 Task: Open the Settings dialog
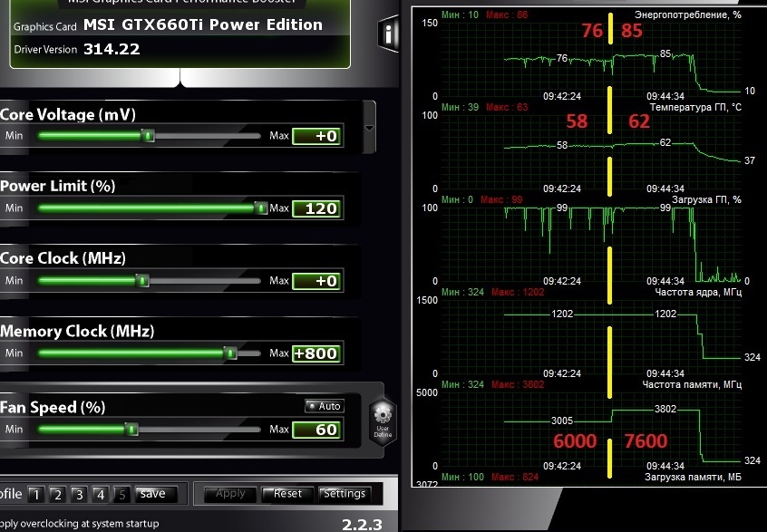point(345,494)
